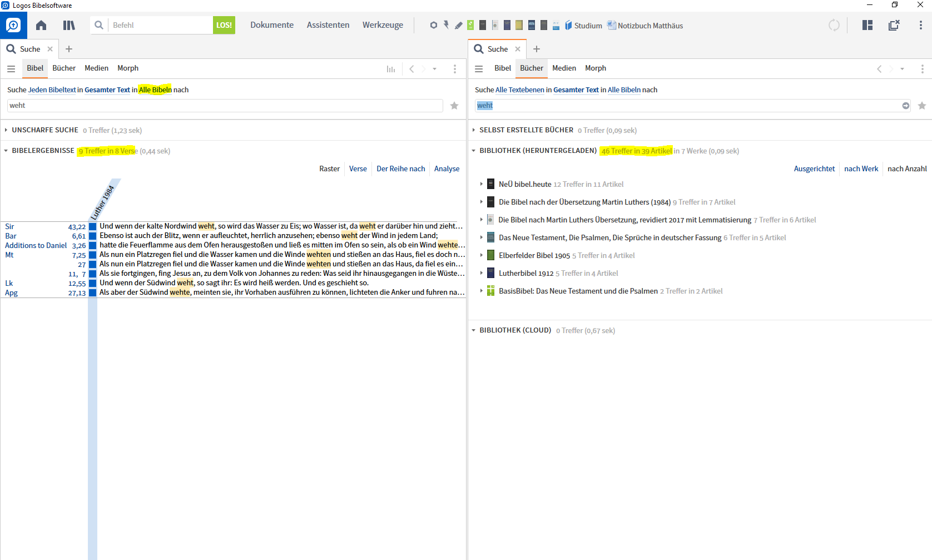
Task: Run the right search arrow button
Action: tap(906, 106)
